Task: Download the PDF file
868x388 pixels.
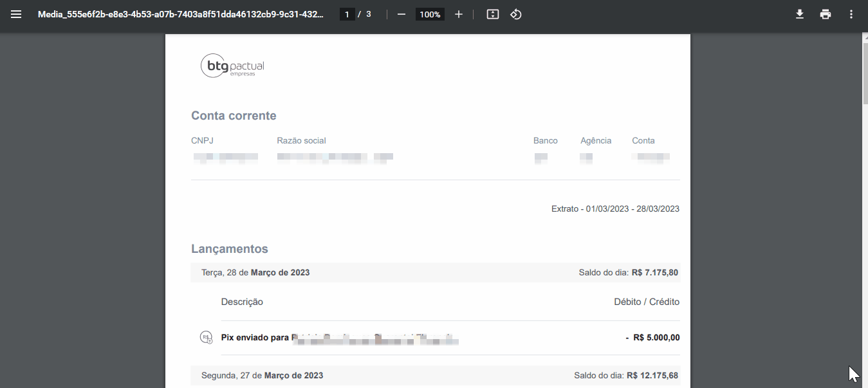Action: point(800,14)
